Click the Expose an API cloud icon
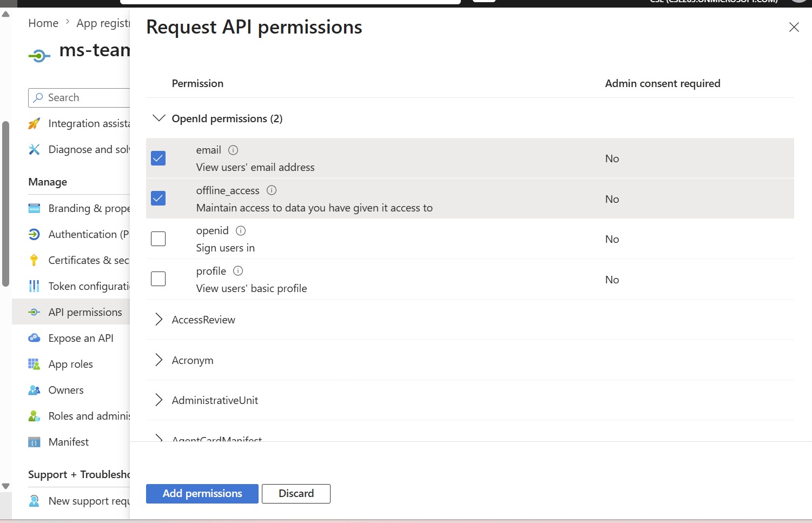The image size is (812, 523). point(34,338)
